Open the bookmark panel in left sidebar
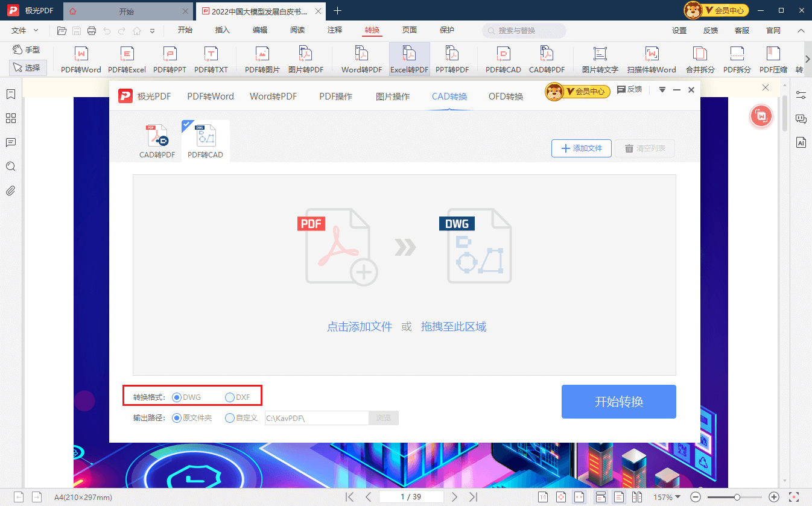Image resolution: width=812 pixels, height=506 pixels. pyautogui.click(x=10, y=95)
